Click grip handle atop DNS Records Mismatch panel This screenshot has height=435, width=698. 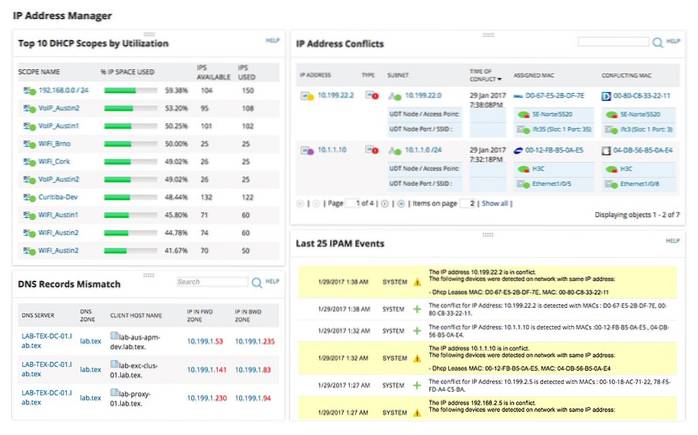click(148, 273)
